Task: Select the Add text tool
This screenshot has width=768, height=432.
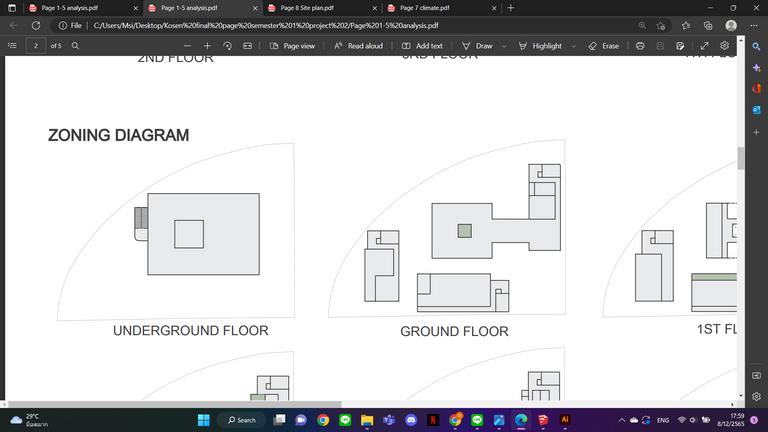Action: pyautogui.click(x=422, y=46)
